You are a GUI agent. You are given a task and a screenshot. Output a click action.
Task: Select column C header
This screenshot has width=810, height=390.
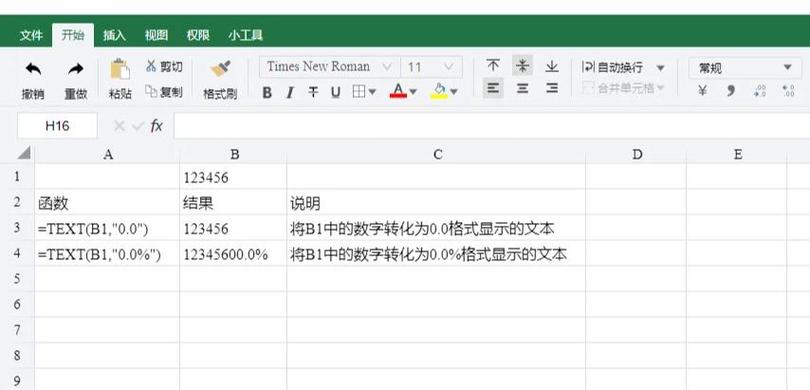point(437,154)
